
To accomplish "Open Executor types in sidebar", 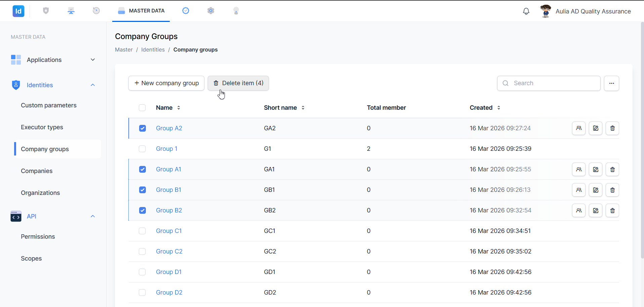I will [42, 127].
